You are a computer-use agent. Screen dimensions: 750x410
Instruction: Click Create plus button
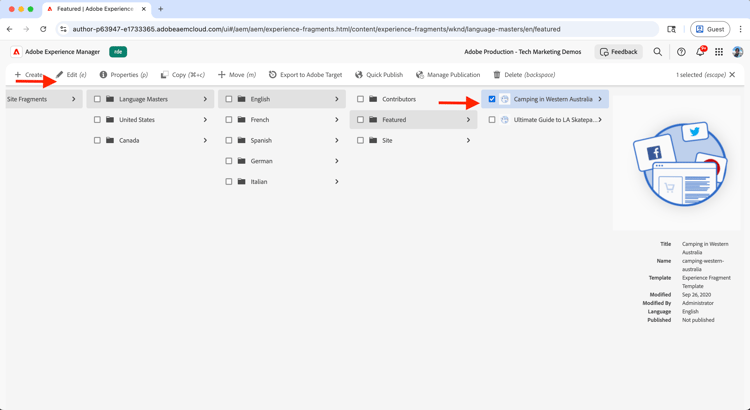pyautogui.click(x=28, y=75)
